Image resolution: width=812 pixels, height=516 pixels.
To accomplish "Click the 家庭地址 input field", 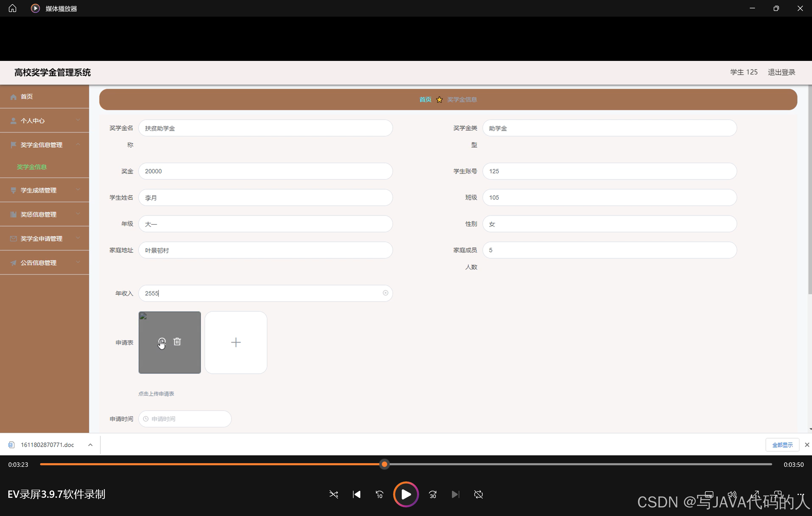I will pyautogui.click(x=265, y=250).
